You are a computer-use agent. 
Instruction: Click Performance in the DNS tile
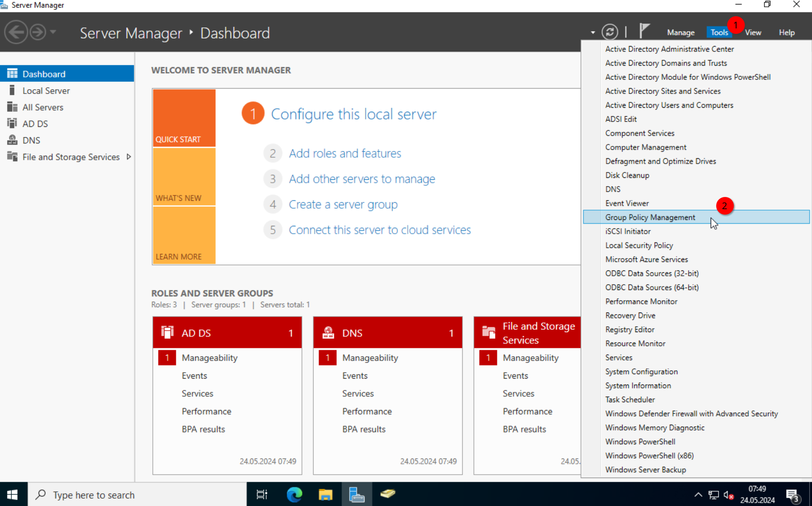pos(367,411)
